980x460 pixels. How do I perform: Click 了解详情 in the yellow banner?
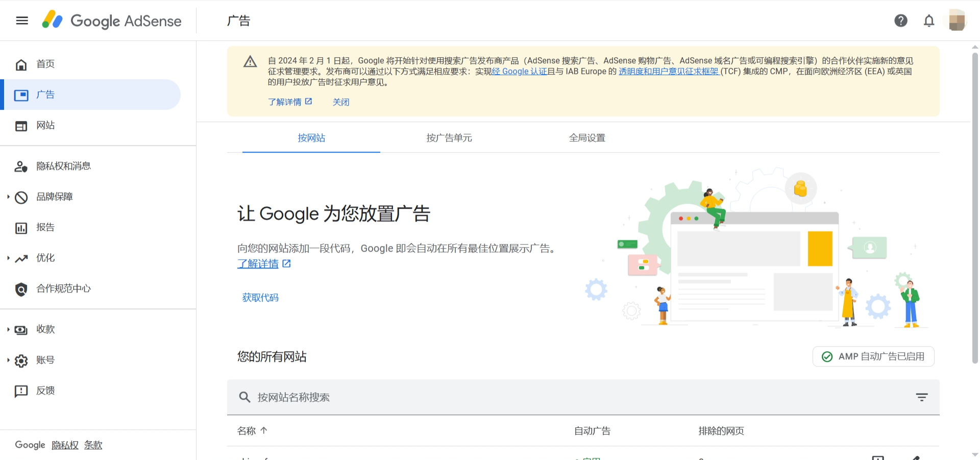pos(285,102)
